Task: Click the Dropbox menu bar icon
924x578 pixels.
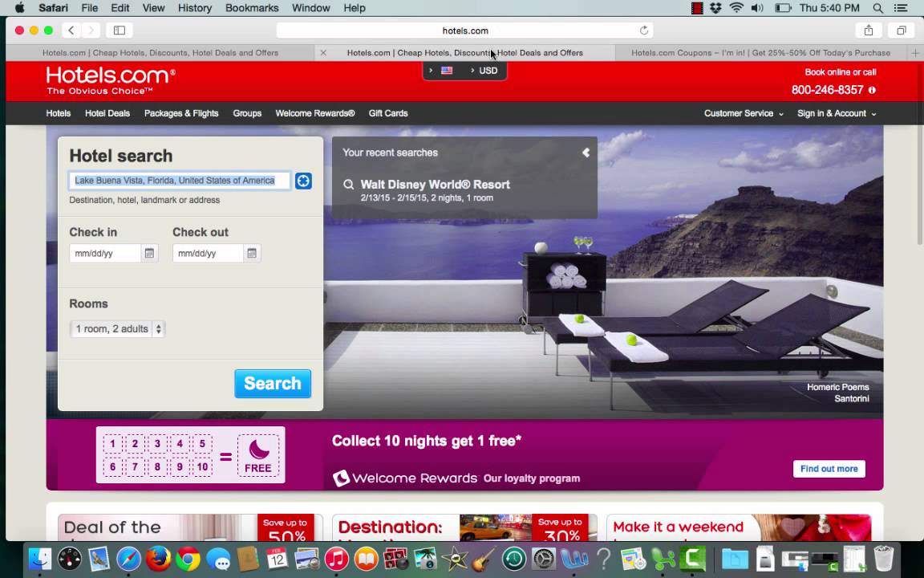Action: coord(716,8)
